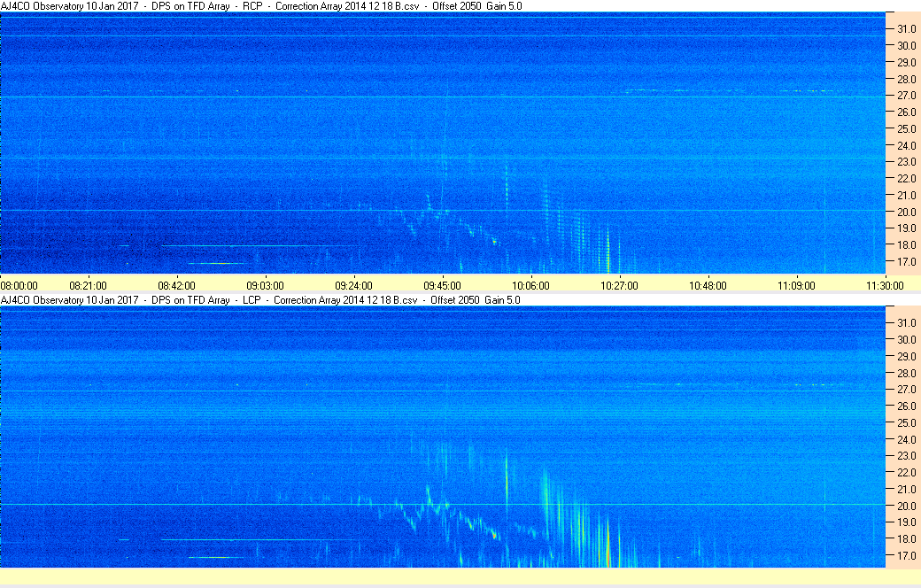Screen dimensions: 921x588
Task: Click the 11:09:00 time axis label
Action: point(796,286)
